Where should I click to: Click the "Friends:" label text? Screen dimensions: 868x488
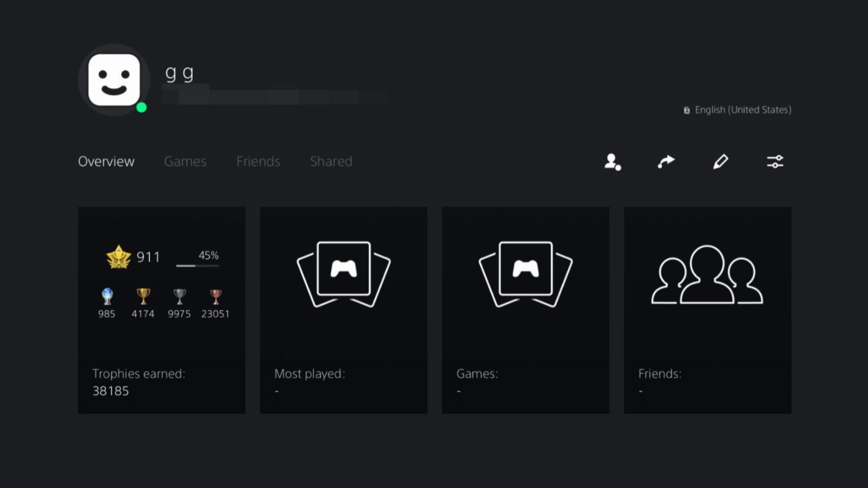pos(660,374)
